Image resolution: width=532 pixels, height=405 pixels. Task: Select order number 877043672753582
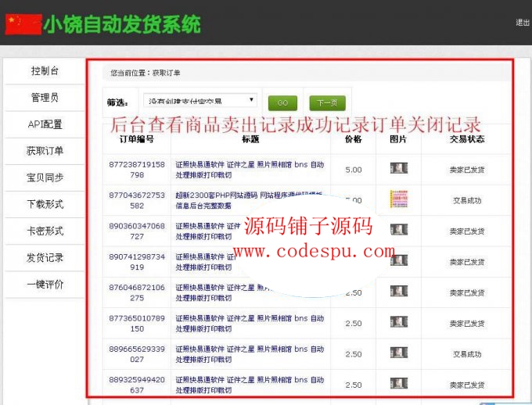pos(137,200)
